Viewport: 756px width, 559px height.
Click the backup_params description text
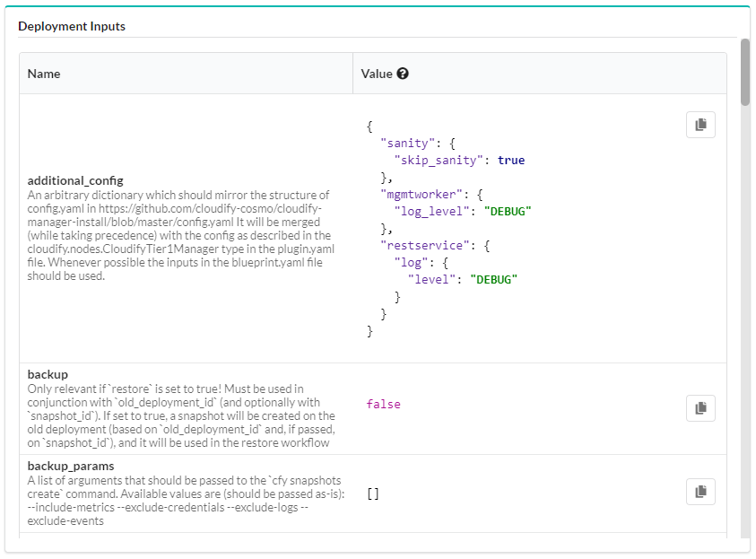(186, 501)
